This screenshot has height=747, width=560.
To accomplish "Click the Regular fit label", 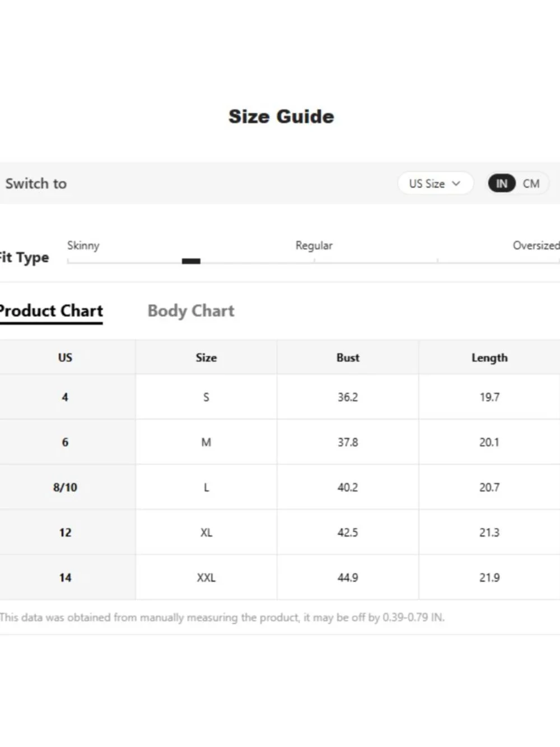I will [314, 245].
